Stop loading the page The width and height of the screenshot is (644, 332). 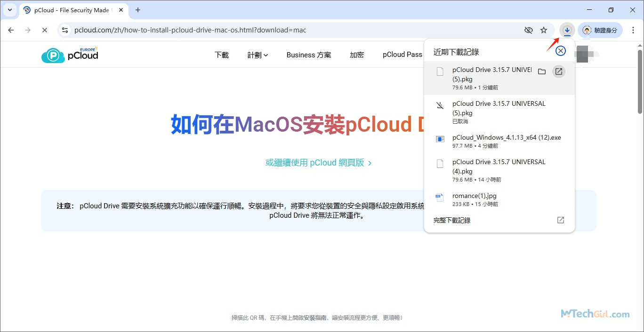coord(44,30)
